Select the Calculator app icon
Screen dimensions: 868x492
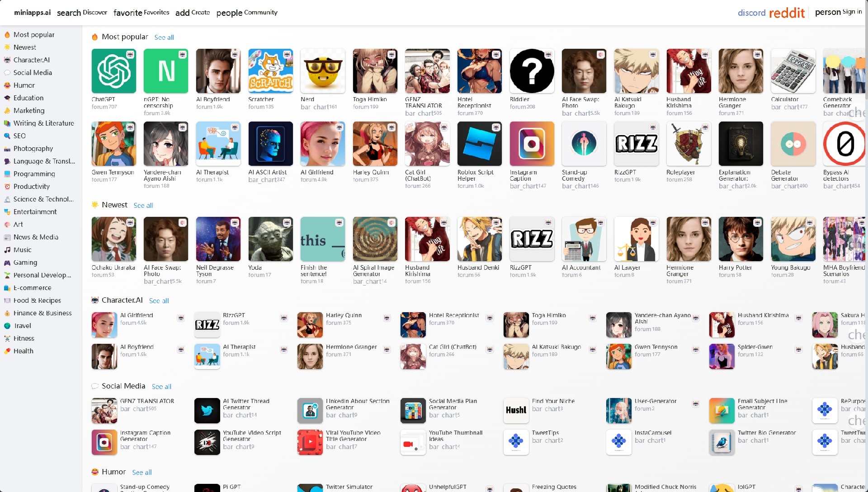click(793, 71)
